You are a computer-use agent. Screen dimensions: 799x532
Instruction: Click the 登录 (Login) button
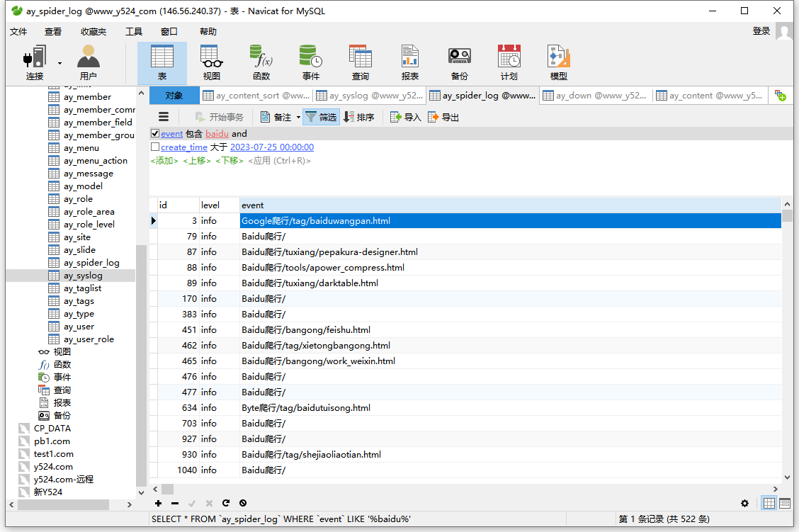point(761,31)
